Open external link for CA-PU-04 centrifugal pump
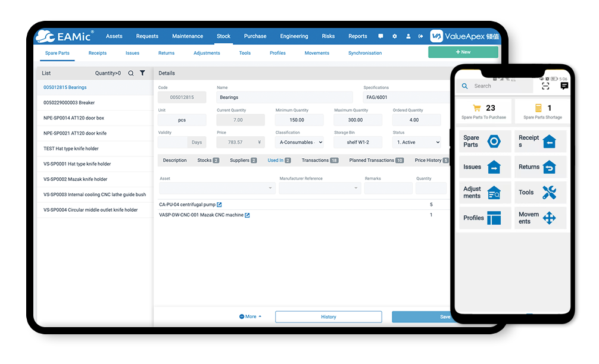Viewport: 599px width, 364px height. coord(219,205)
